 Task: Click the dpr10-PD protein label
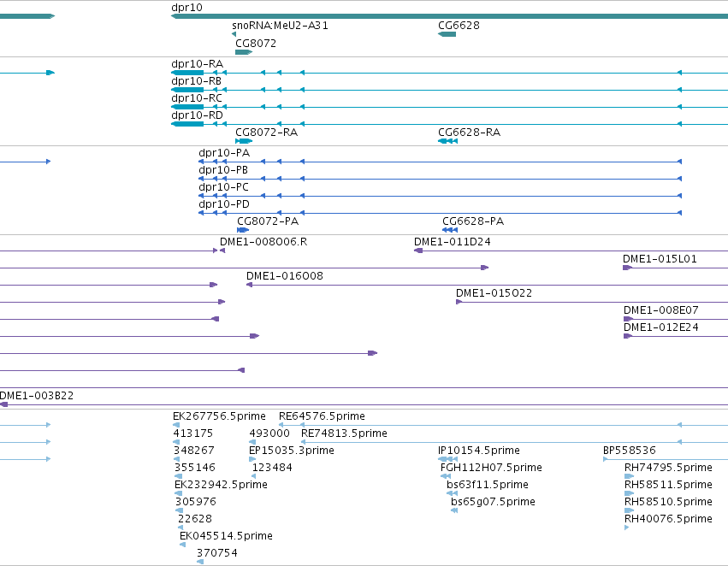[x=224, y=204]
